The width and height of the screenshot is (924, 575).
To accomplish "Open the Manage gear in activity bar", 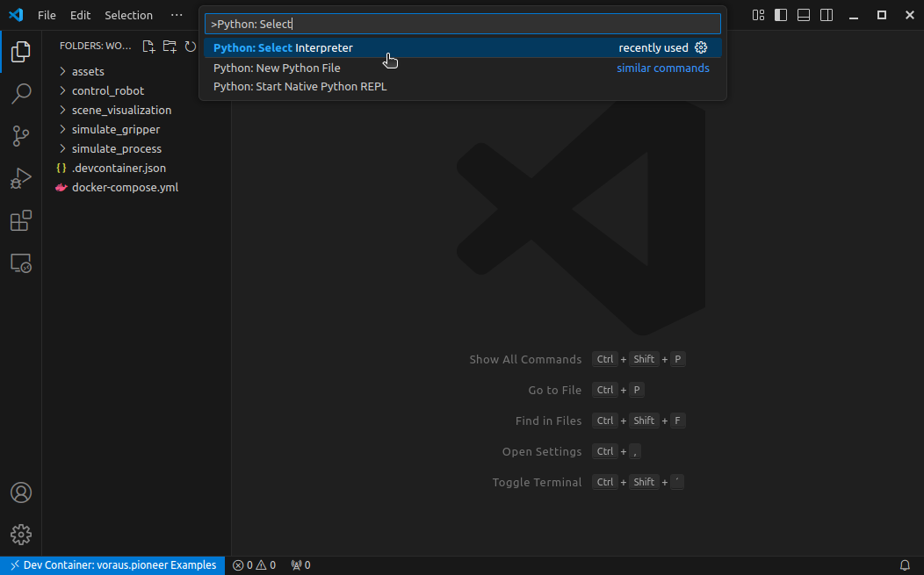I will point(20,535).
